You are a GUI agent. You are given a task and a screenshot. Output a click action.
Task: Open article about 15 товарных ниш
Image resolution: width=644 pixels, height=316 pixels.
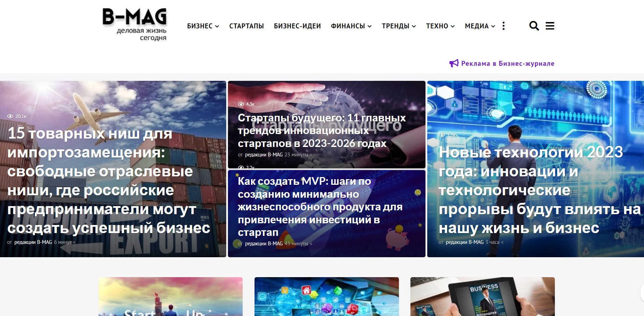pyautogui.click(x=109, y=181)
